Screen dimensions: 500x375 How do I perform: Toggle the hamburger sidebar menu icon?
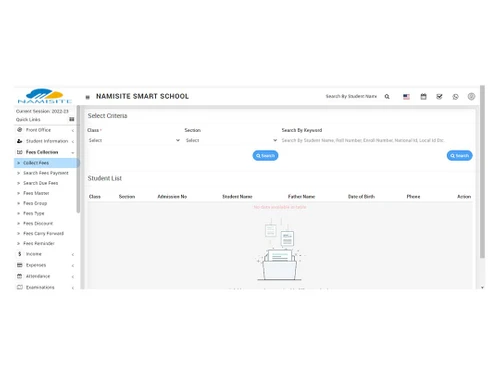[x=88, y=97]
